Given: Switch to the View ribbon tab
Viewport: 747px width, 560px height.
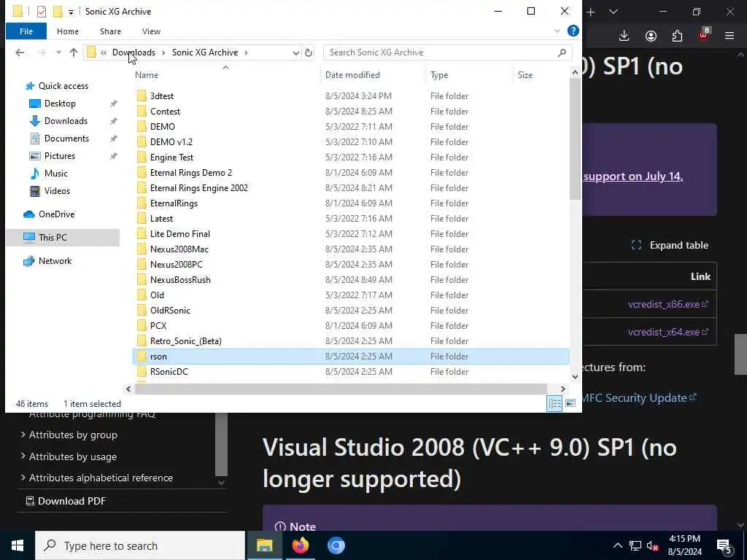Looking at the screenshot, I should tap(151, 31).
